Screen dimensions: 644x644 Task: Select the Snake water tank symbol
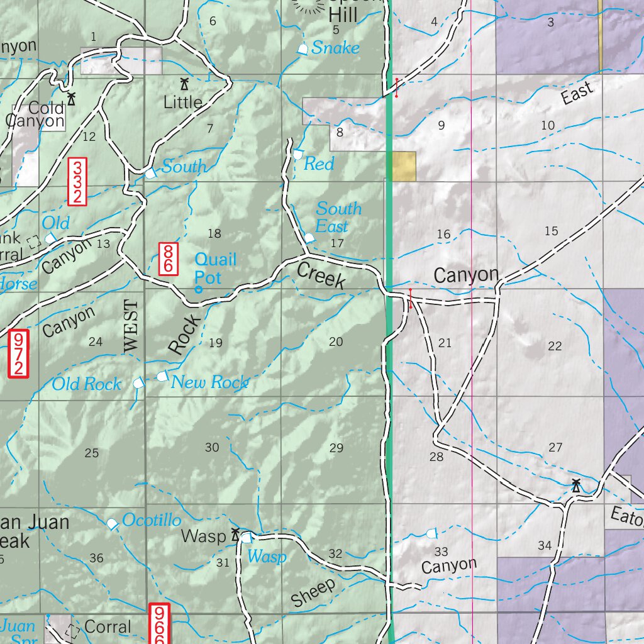[x=302, y=48]
